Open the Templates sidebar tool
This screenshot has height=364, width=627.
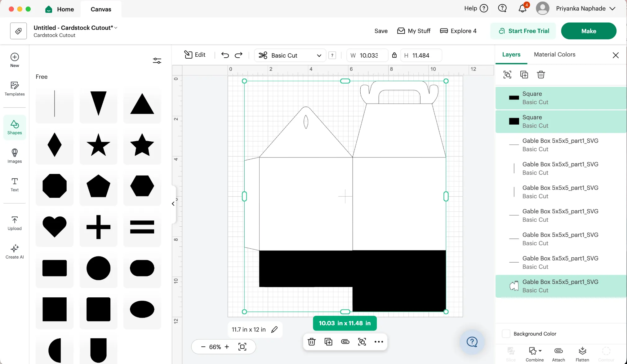click(15, 89)
